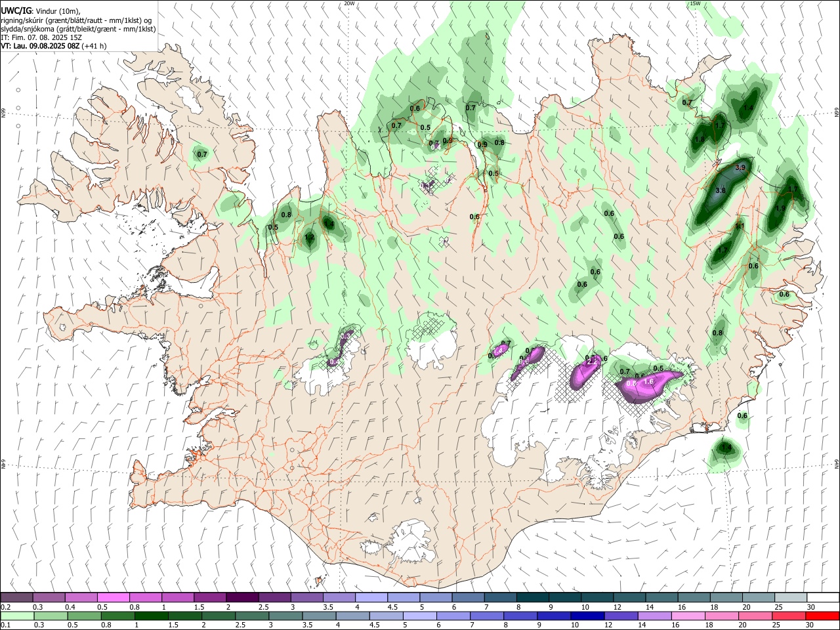The height and width of the screenshot is (630, 840).
Task: Click the pale grey 25 swatch in snow legend
Action: tap(791, 597)
